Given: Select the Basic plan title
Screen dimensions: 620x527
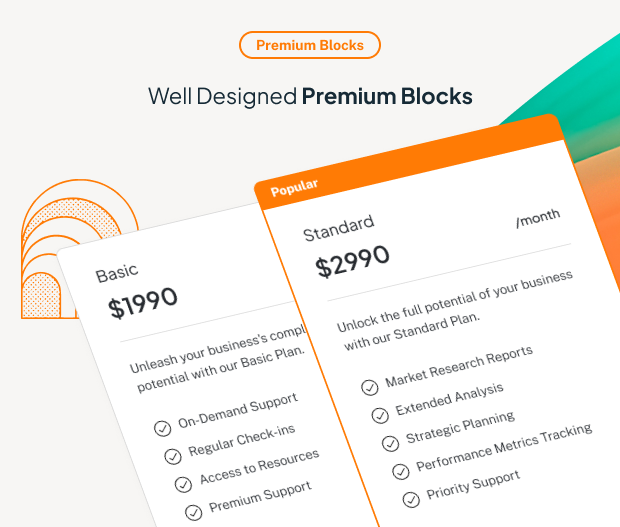Looking at the screenshot, I should pyautogui.click(x=117, y=271).
